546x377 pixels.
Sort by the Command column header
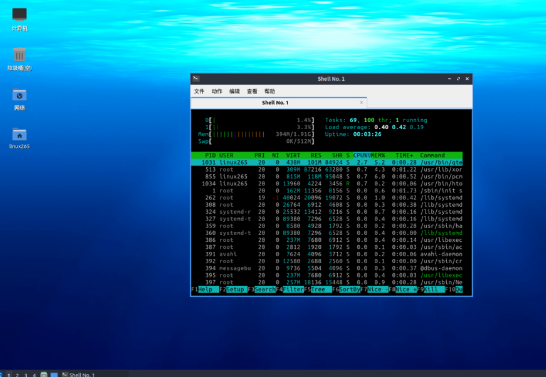pyautogui.click(x=432, y=155)
